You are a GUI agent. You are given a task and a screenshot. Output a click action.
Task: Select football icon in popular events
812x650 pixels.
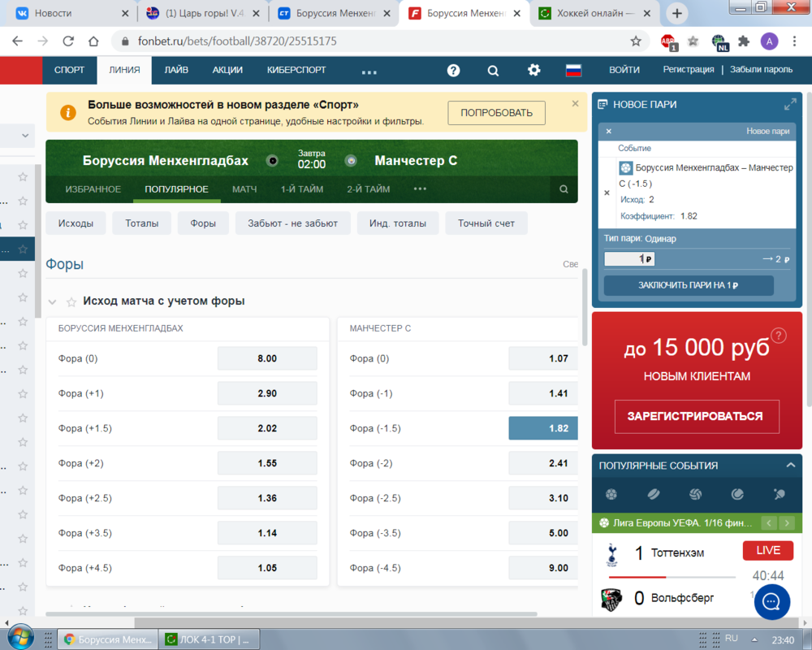point(611,495)
